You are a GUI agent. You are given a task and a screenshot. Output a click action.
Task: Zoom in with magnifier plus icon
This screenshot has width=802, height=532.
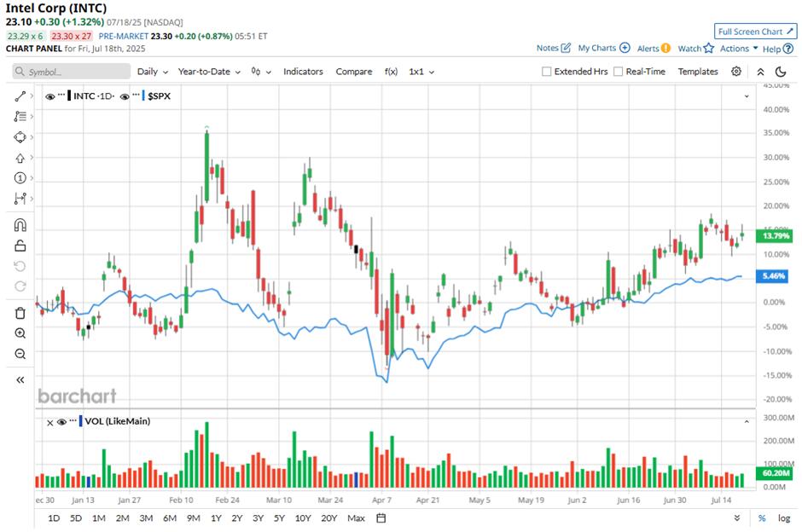20,333
